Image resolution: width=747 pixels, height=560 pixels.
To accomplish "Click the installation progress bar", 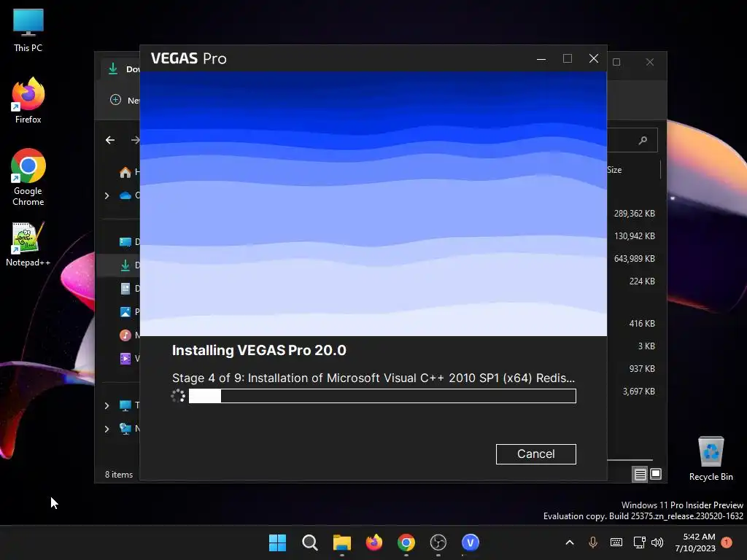I will (382, 396).
